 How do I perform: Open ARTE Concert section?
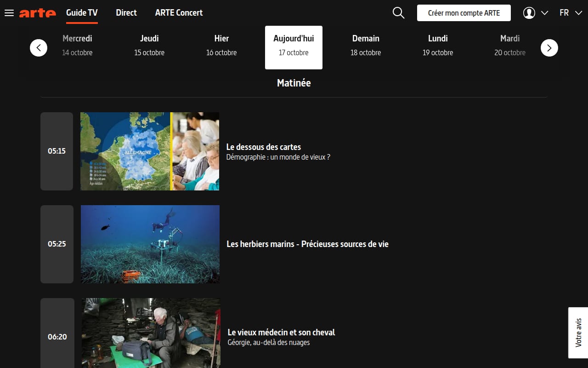pos(179,13)
